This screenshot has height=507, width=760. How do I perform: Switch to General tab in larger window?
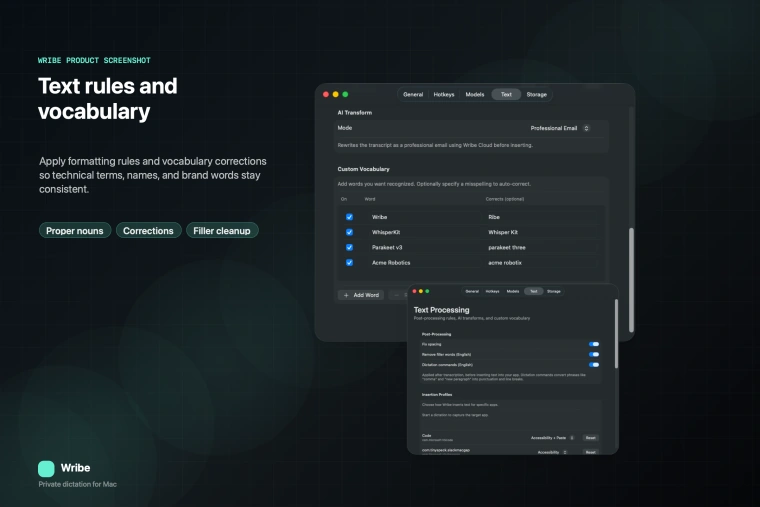click(x=413, y=94)
